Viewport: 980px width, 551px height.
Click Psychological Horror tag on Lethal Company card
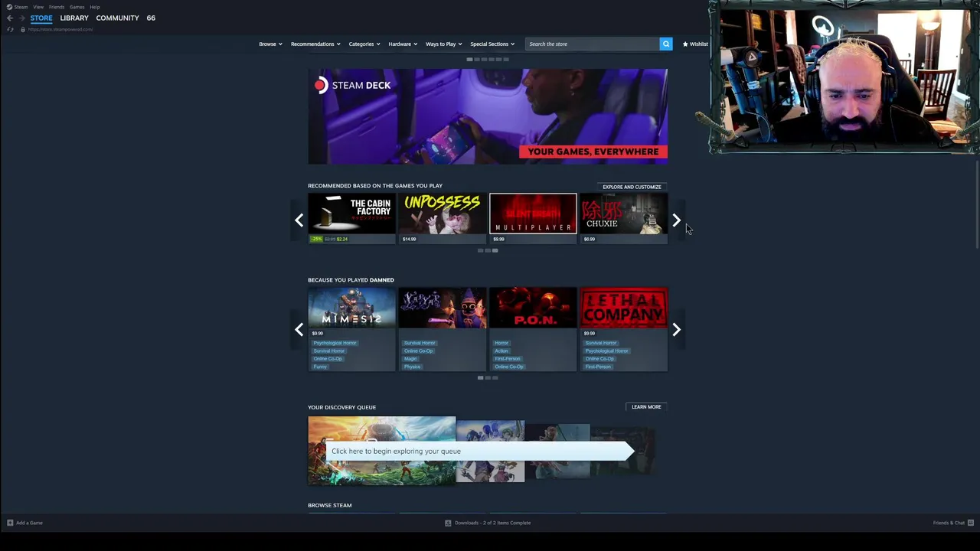[x=606, y=350]
